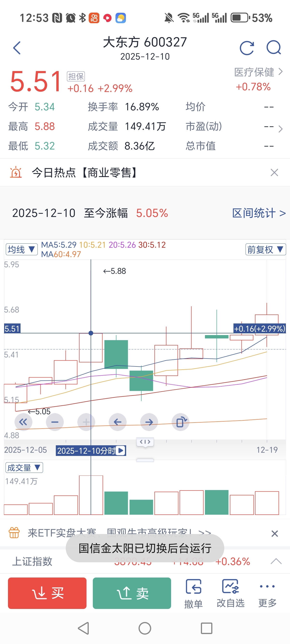Open 区间统计 range statistics link

point(259,213)
